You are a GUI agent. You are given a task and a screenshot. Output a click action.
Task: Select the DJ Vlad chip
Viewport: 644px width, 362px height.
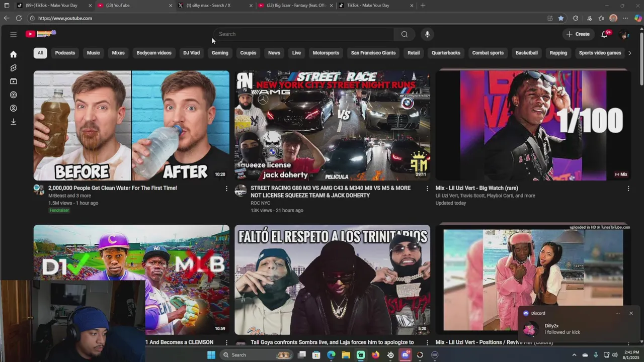pos(191,53)
